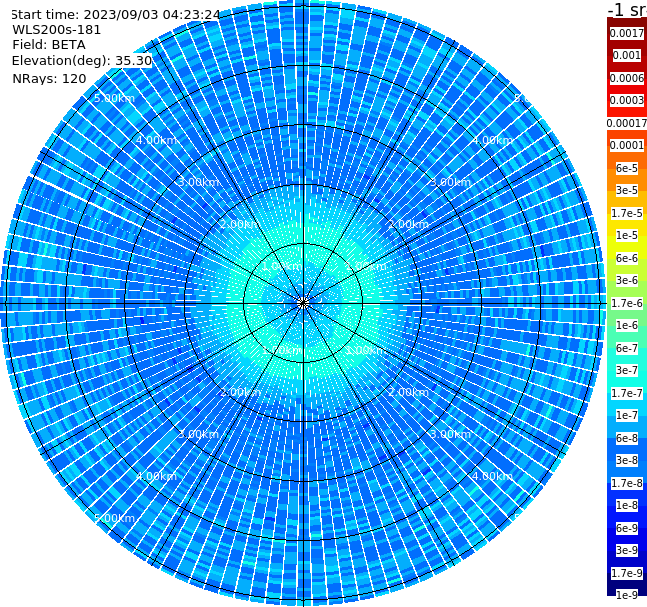
Task: Click the 1.7e-6 colorbar label
Action: [x=627, y=303]
